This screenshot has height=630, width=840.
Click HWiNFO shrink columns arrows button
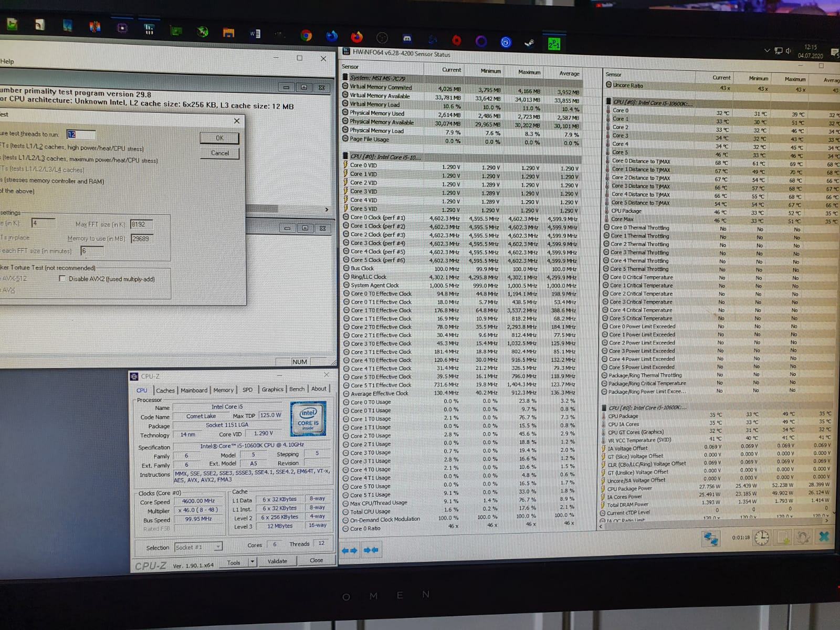tap(371, 550)
